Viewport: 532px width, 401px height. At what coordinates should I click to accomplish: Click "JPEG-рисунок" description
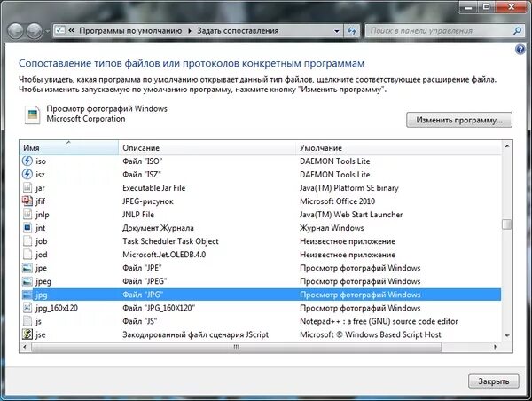coord(148,201)
